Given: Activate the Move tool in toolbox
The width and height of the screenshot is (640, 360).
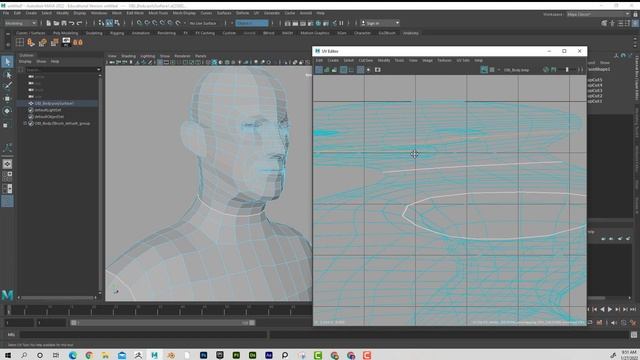Looking at the screenshot, I should click(x=7, y=98).
